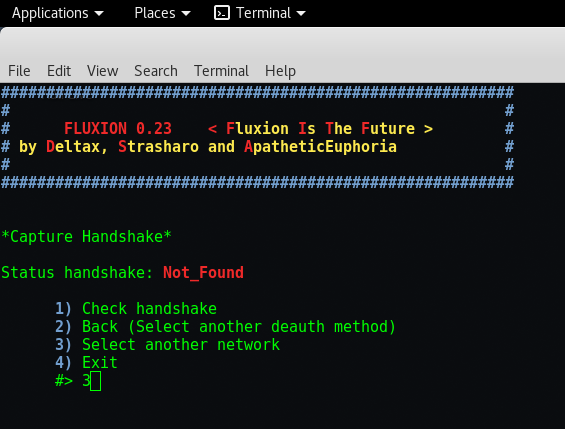Viewport: 565px width, 429px height.
Task: Click the '1) Check handshake' option
Action: point(136,309)
